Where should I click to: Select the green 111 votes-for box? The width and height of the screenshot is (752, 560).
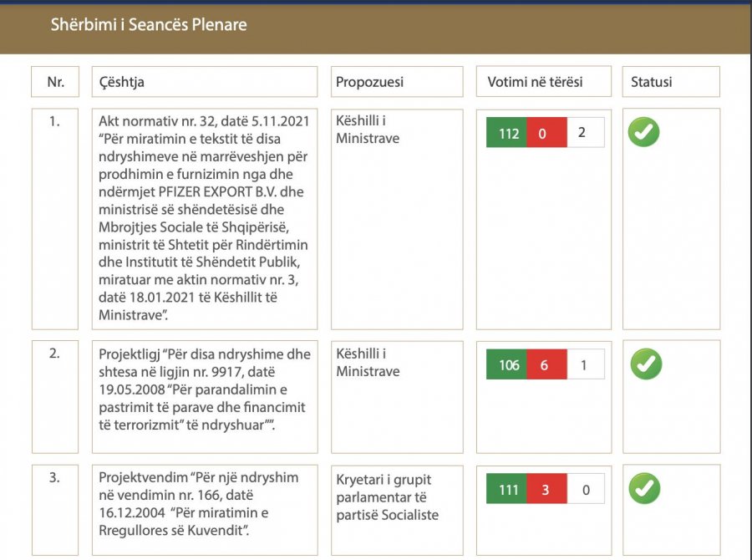pyautogui.click(x=506, y=488)
